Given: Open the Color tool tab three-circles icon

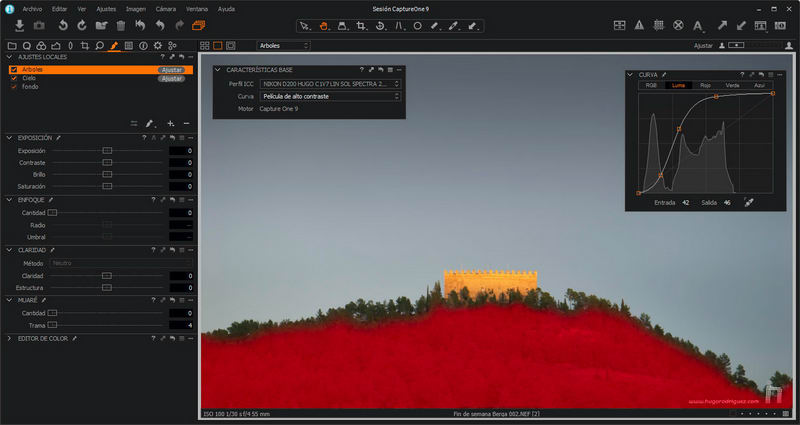Looking at the screenshot, I should point(41,46).
